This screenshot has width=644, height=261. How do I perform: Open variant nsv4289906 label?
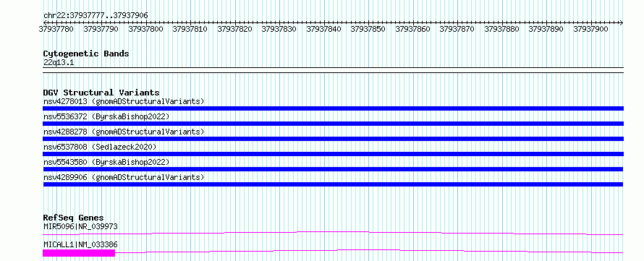pos(124,177)
